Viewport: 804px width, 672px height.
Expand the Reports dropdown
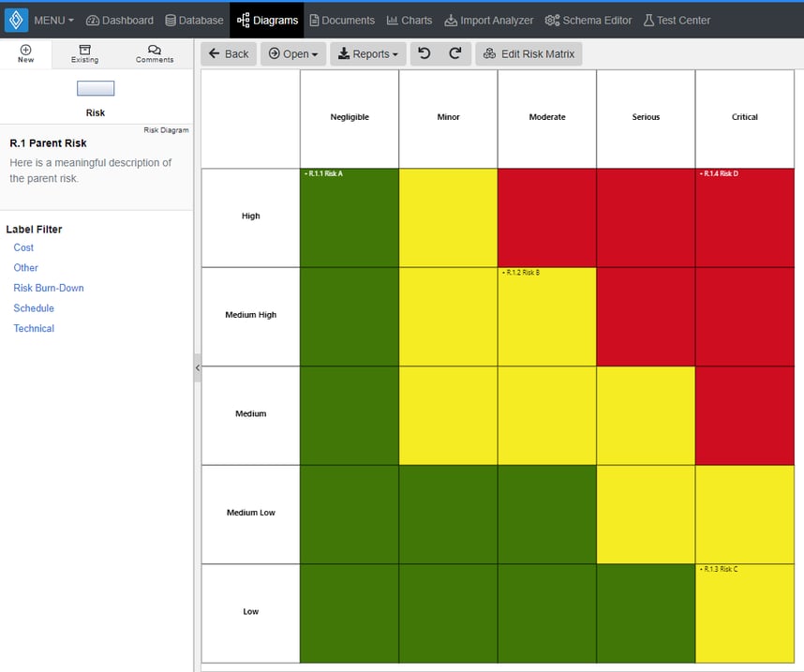tap(367, 53)
